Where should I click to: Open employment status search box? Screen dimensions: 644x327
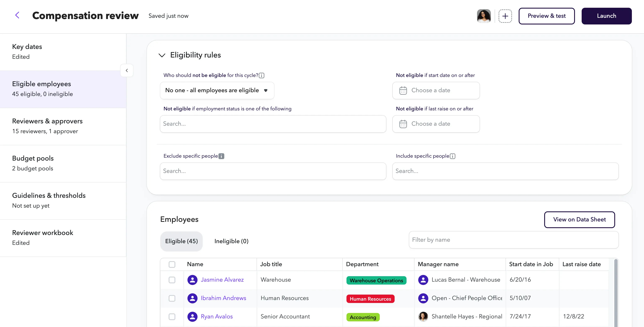click(273, 124)
